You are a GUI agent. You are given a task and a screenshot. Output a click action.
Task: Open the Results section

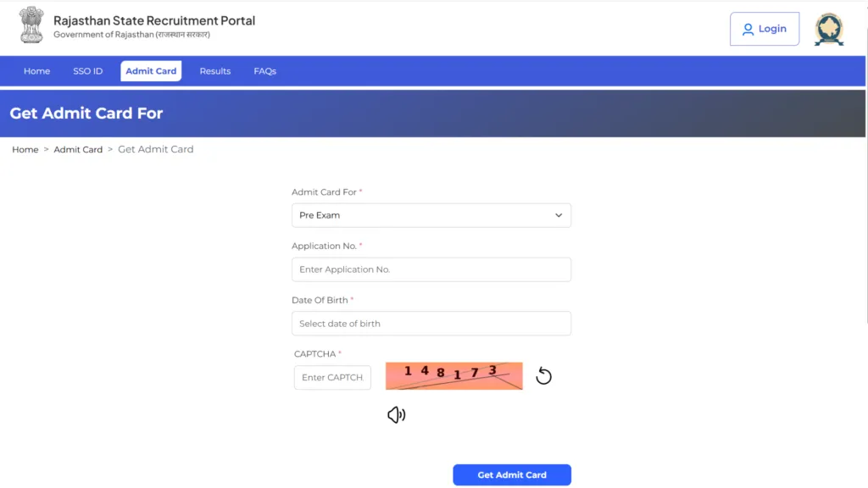tap(214, 71)
